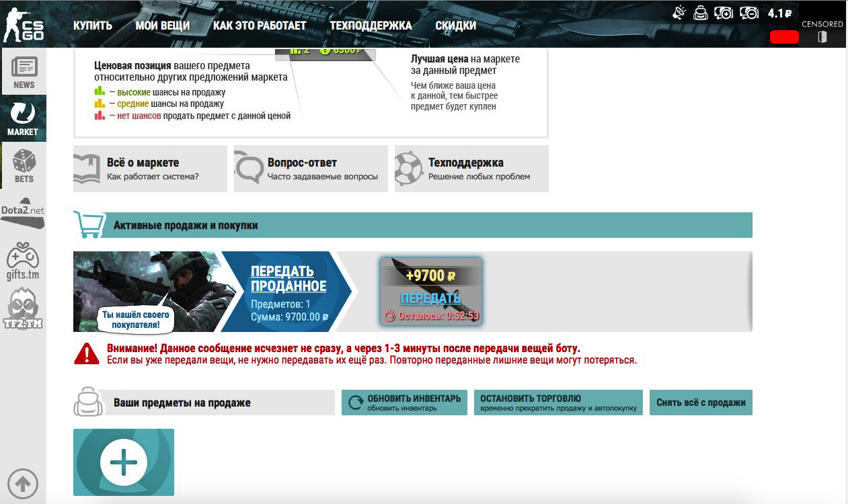This screenshot has width=848, height=504.
Task: Click the red warning triangle icon
Action: click(x=86, y=353)
